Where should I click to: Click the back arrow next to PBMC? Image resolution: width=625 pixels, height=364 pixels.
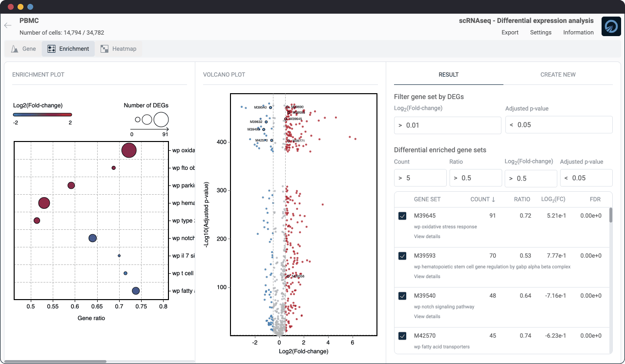tap(8, 26)
